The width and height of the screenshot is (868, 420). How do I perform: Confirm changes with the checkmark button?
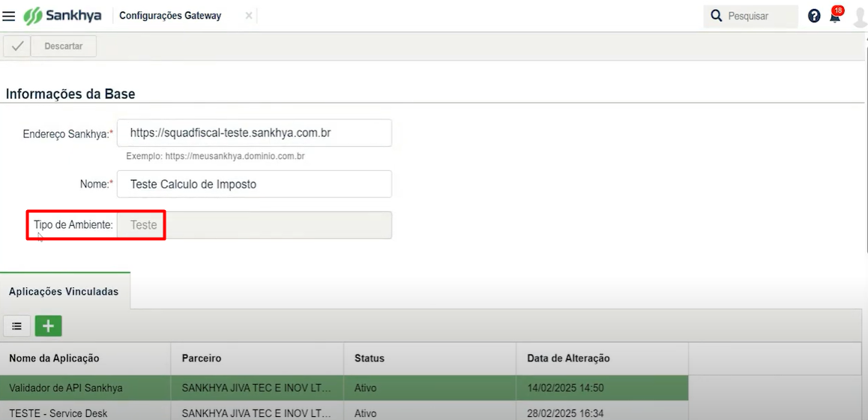click(x=17, y=46)
